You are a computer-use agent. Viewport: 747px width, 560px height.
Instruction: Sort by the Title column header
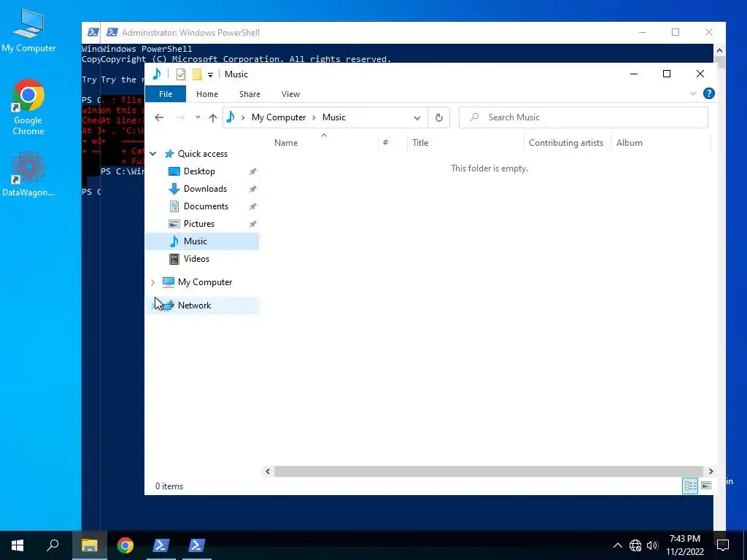click(x=465, y=143)
